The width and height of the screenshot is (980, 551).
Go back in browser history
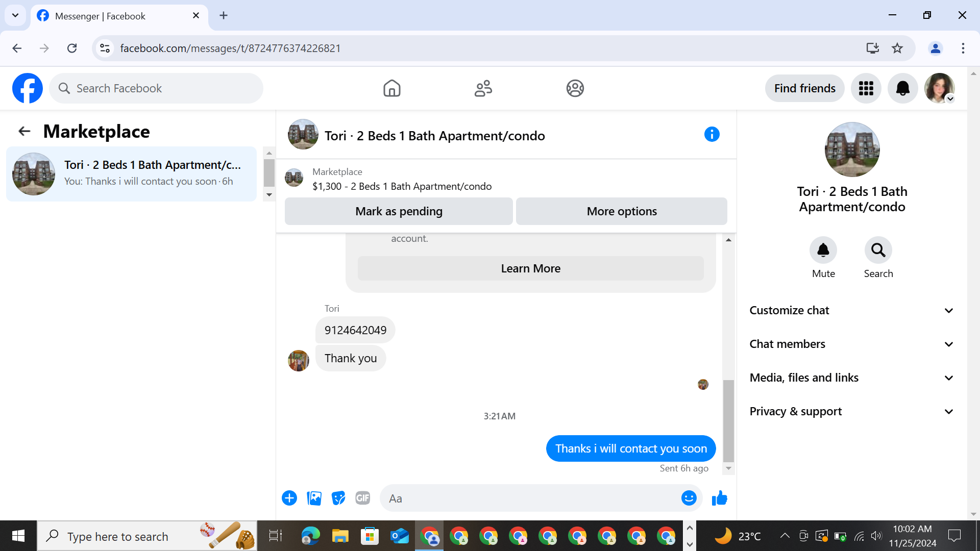(17, 48)
